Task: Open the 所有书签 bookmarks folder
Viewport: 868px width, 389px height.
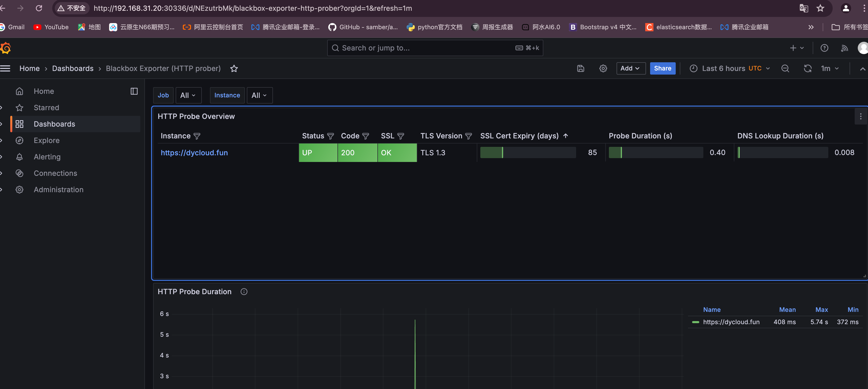Action: pos(849,27)
